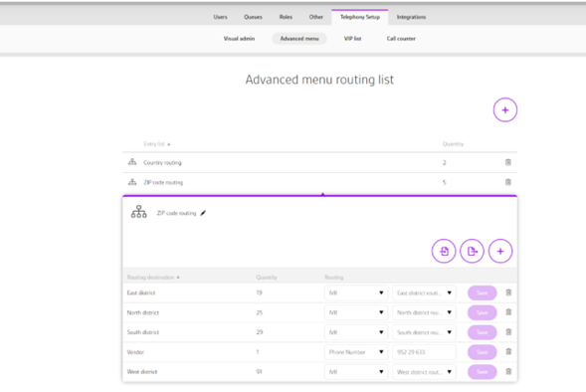The image size is (586, 392).
Task: Open the Integrations tab
Action: 411,17
